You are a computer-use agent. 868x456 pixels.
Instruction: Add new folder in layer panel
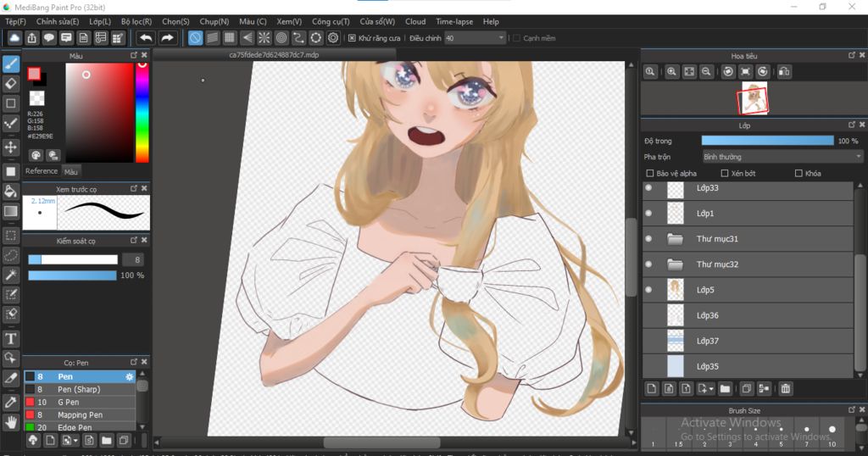pyautogui.click(x=725, y=388)
